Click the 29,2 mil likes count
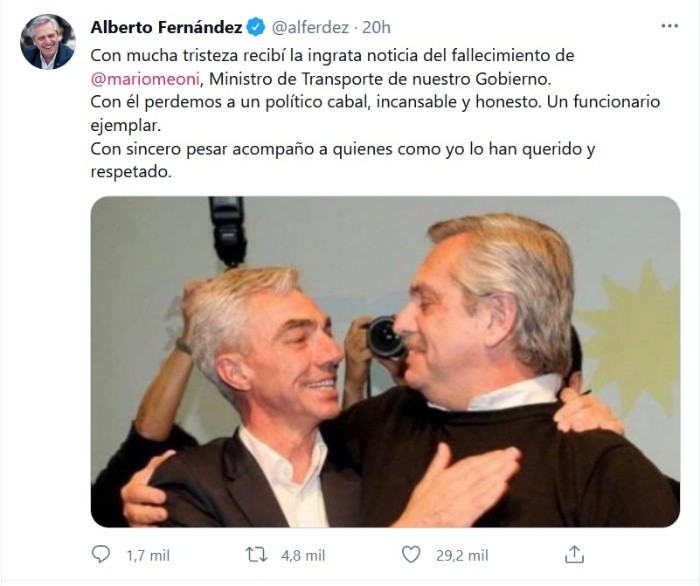700x586 pixels. point(462,556)
